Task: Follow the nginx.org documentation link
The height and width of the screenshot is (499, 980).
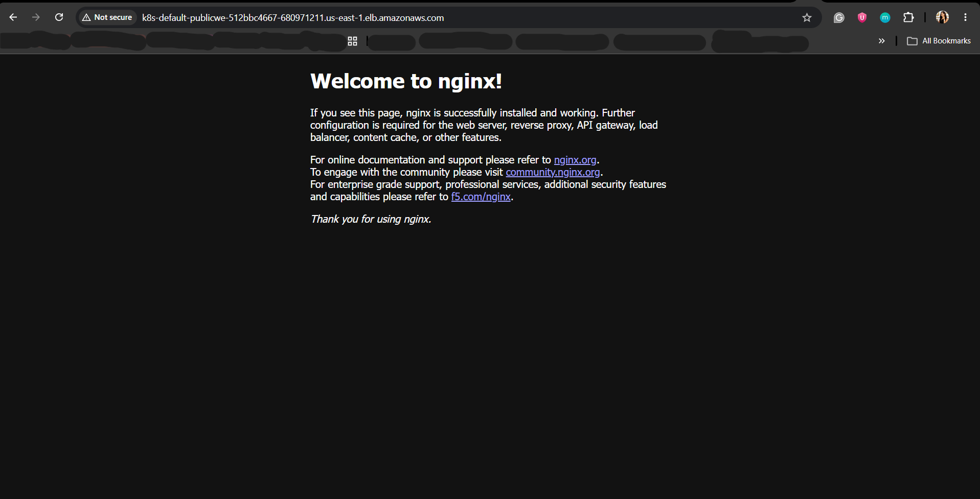Action: pos(575,160)
